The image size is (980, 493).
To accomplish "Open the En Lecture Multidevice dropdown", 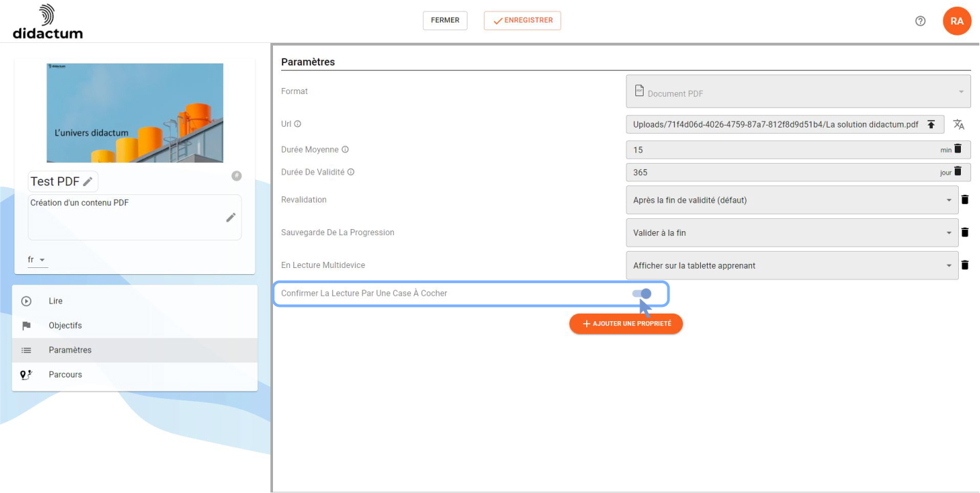I will [x=792, y=265].
